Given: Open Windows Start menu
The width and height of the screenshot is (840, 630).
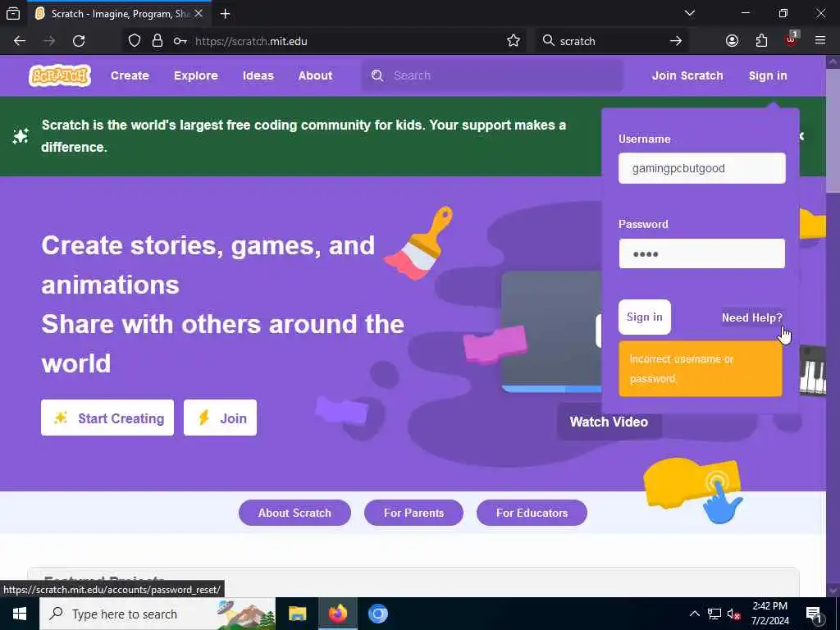Looking at the screenshot, I should [x=20, y=614].
